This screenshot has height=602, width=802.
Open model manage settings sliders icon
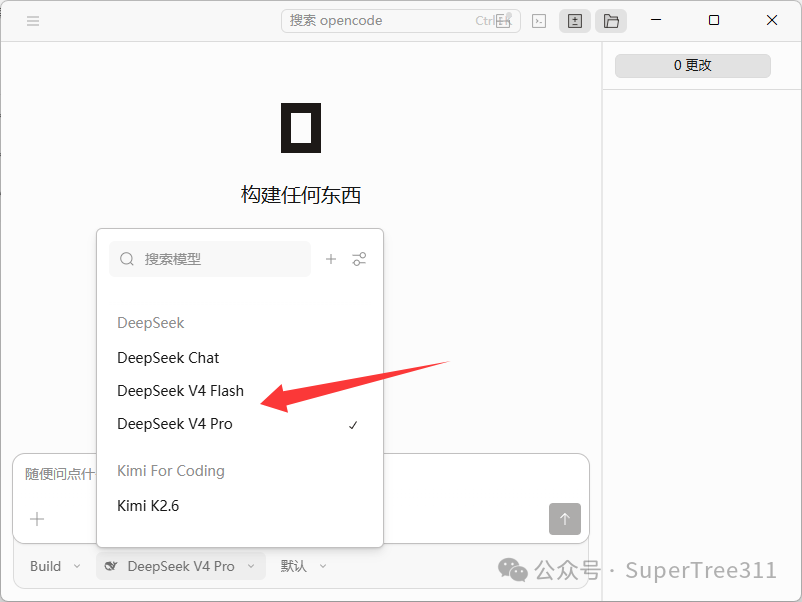click(359, 259)
